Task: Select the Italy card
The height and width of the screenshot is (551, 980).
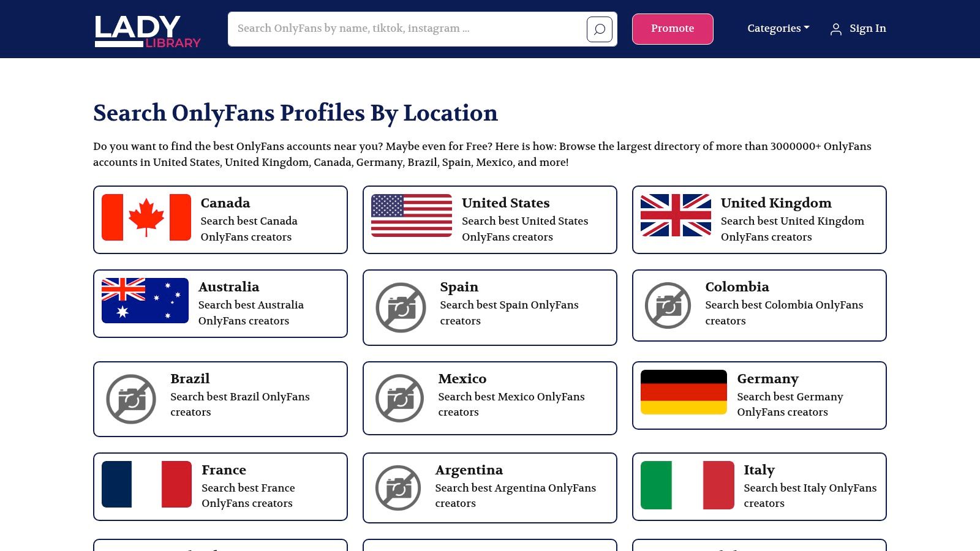Action: (759, 486)
